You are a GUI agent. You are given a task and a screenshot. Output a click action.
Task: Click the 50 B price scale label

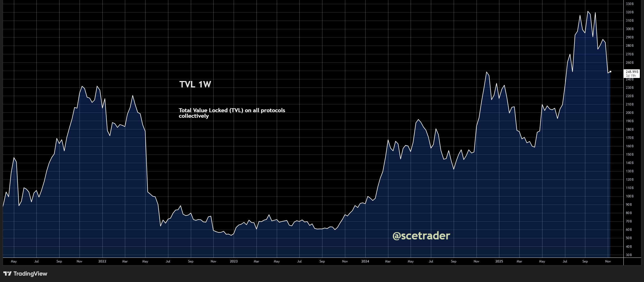point(629,238)
